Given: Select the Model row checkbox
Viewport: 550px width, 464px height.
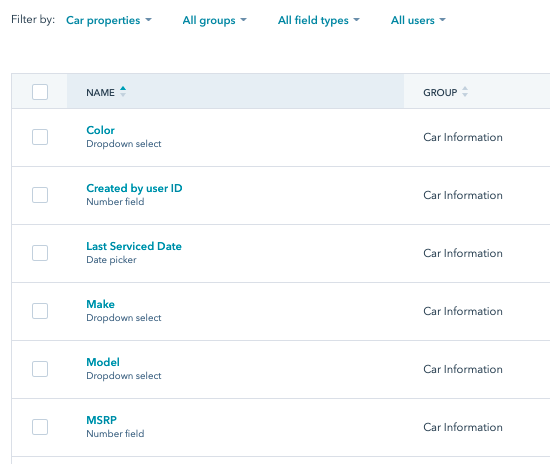Looking at the screenshot, I should pos(40,369).
